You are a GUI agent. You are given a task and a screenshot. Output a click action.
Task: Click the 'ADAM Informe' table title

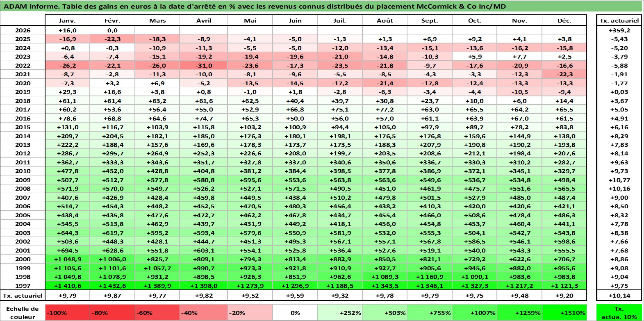[255, 6]
